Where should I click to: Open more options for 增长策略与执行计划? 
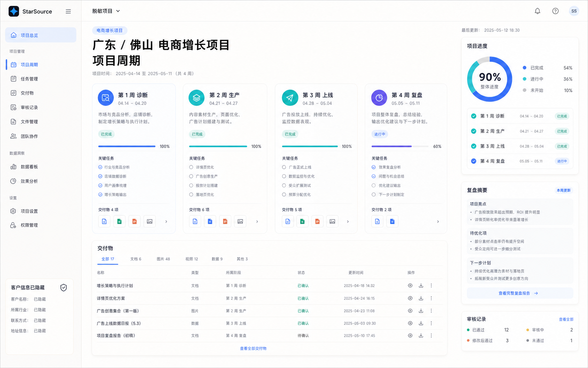pos(431,286)
